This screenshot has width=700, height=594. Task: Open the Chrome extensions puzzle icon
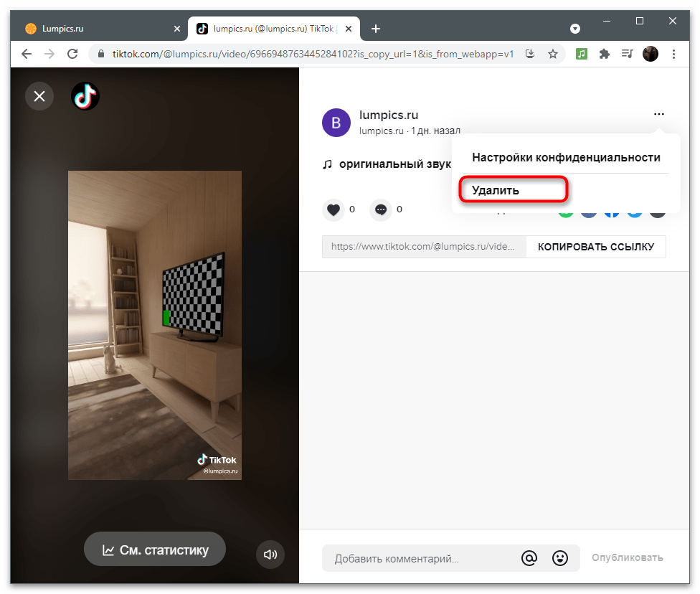605,54
